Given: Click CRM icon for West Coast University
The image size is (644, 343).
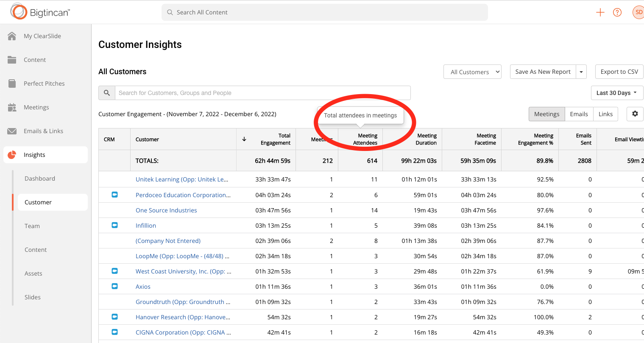Looking at the screenshot, I should click(114, 271).
